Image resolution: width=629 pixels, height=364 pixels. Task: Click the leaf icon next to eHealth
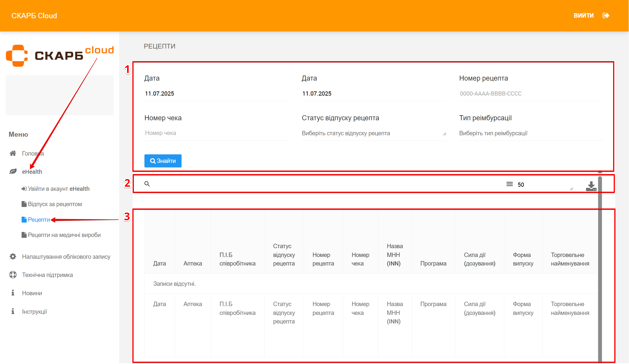tap(13, 171)
